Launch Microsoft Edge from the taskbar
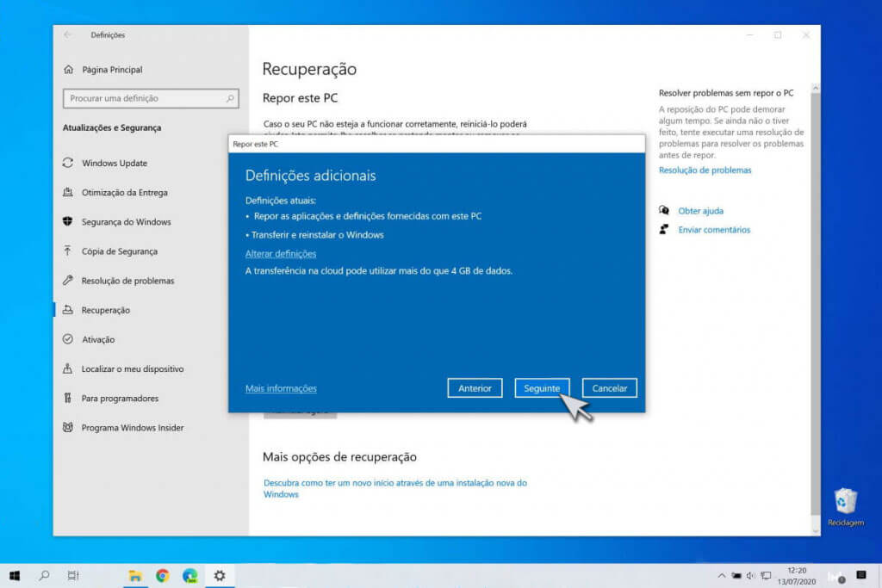The width and height of the screenshot is (882, 588). (x=190, y=576)
